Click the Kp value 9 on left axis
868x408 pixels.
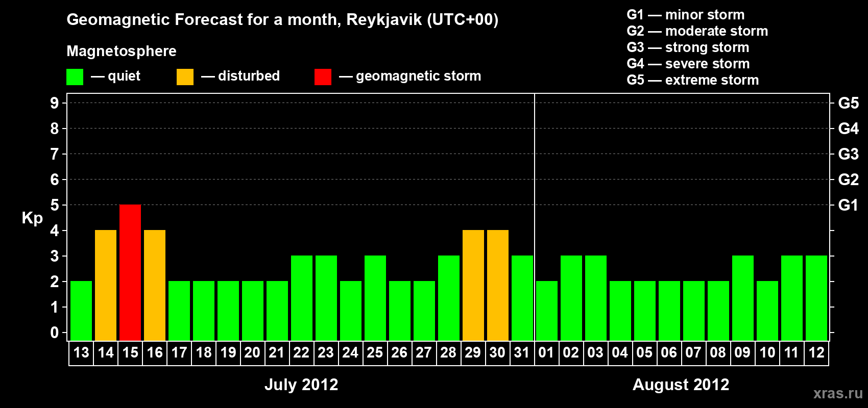pos(55,103)
